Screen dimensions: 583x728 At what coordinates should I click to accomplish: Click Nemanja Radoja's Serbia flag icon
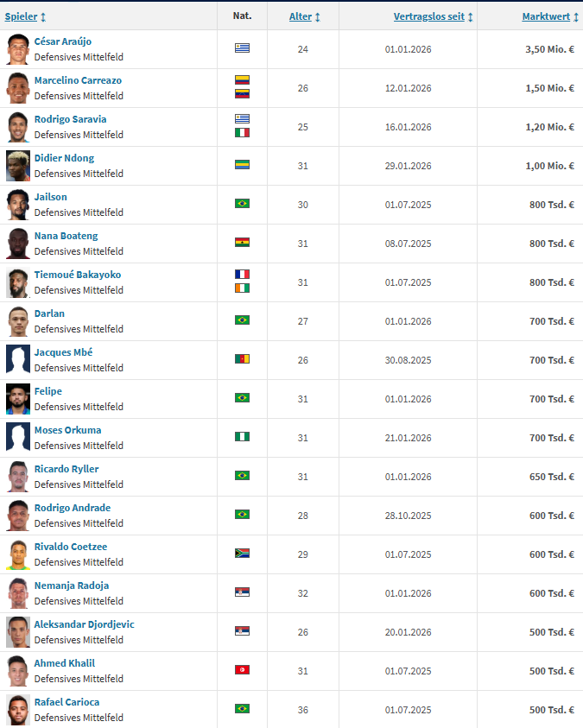tap(242, 592)
